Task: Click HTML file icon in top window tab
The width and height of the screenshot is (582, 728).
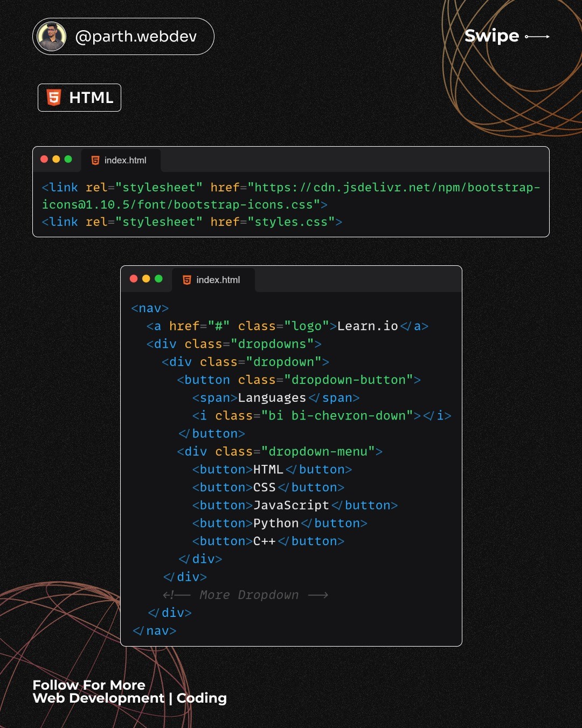Action: 95,160
